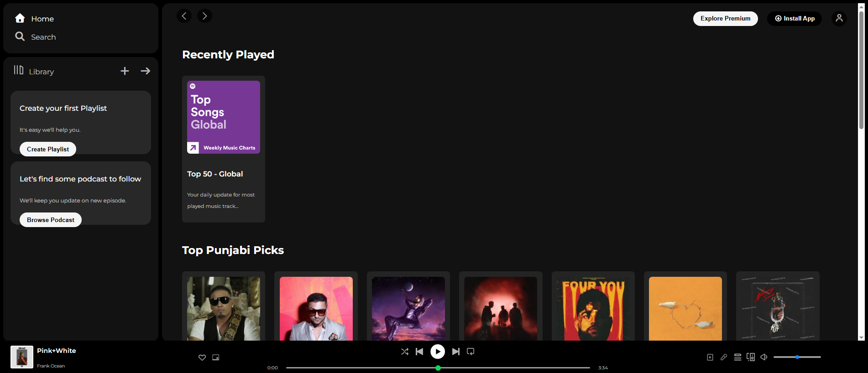Open the purple moon album cover
This screenshot has width=868, height=373.
click(x=408, y=309)
